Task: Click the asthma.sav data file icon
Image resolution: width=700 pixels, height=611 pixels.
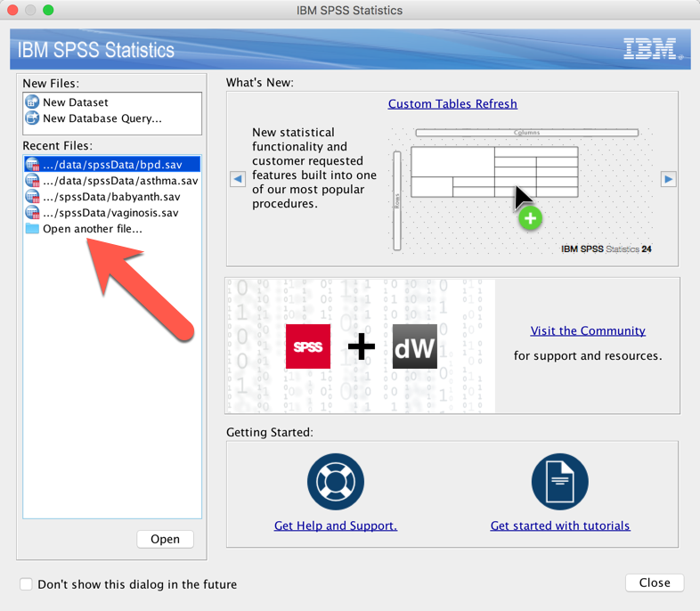Action: click(x=32, y=181)
